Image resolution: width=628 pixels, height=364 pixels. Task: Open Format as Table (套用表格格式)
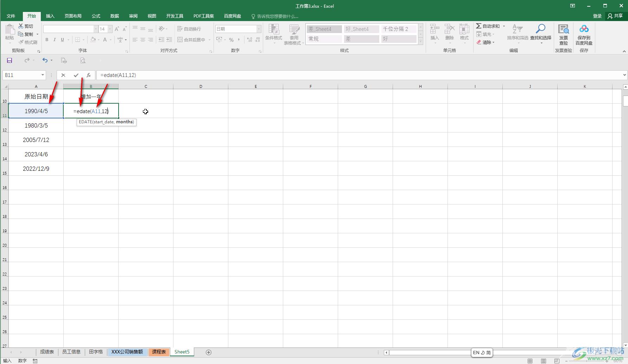[294, 34]
